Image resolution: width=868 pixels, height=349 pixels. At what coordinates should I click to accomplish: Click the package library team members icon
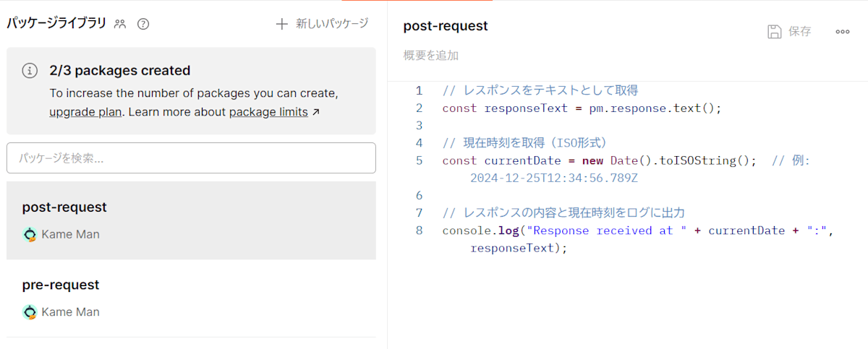point(120,24)
